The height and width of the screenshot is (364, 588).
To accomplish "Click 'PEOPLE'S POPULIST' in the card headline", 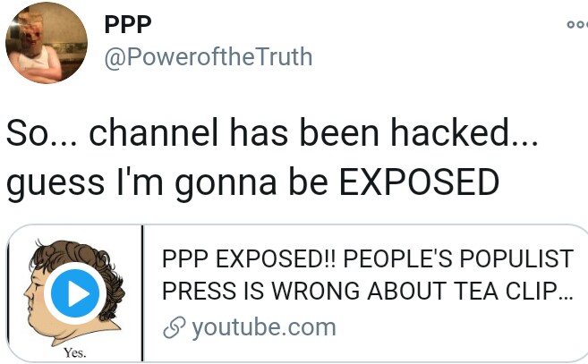I will (x=458, y=258).
